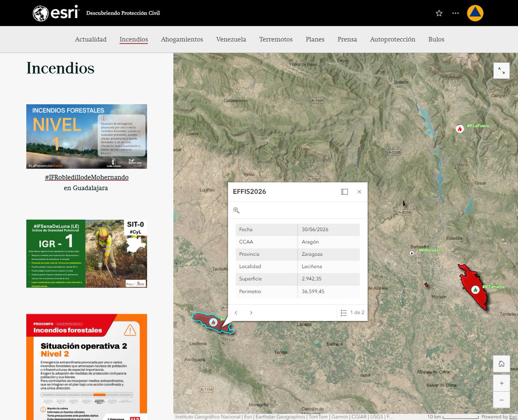Switch to the Venezuela tab
Viewport: 518px width, 420px height.
click(231, 39)
